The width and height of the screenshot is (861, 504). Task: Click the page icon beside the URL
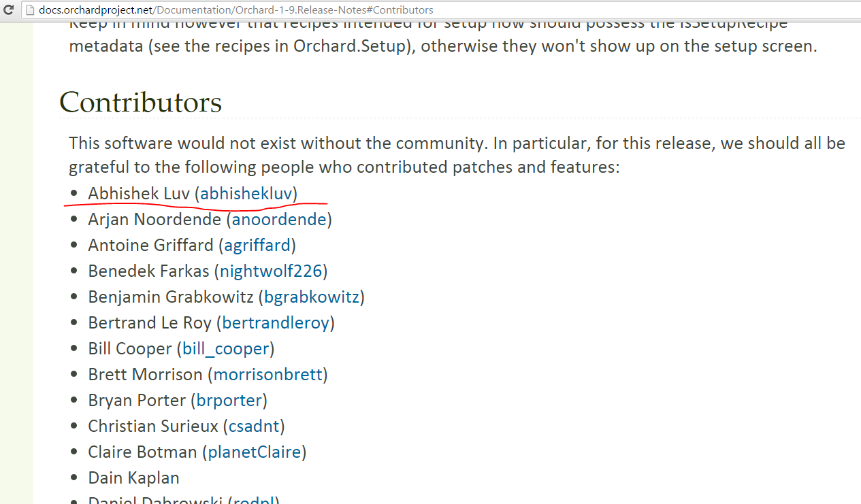(x=29, y=10)
